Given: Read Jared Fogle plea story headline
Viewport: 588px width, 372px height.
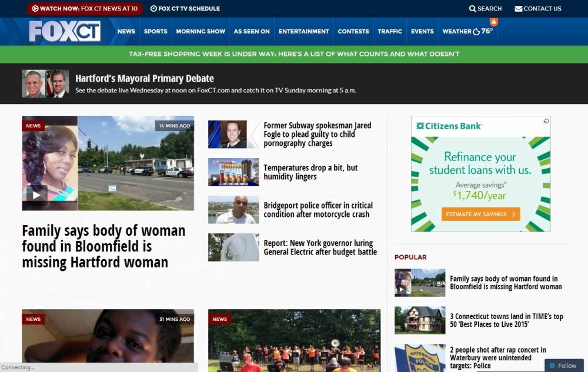Looking at the screenshot, I should [x=318, y=135].
